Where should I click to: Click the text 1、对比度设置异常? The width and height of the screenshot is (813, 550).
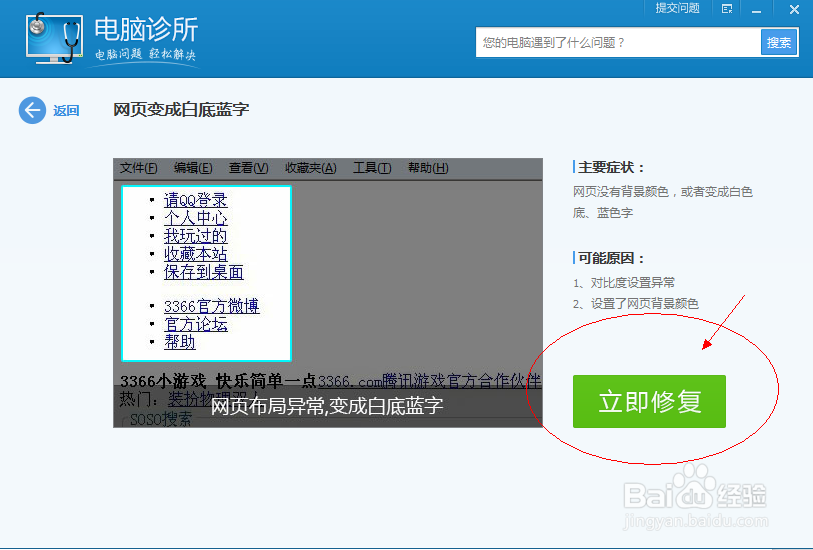624,283
